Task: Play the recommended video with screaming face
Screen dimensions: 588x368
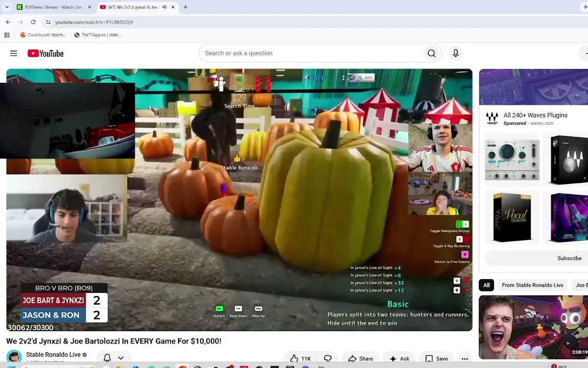Action: [533, 327]
